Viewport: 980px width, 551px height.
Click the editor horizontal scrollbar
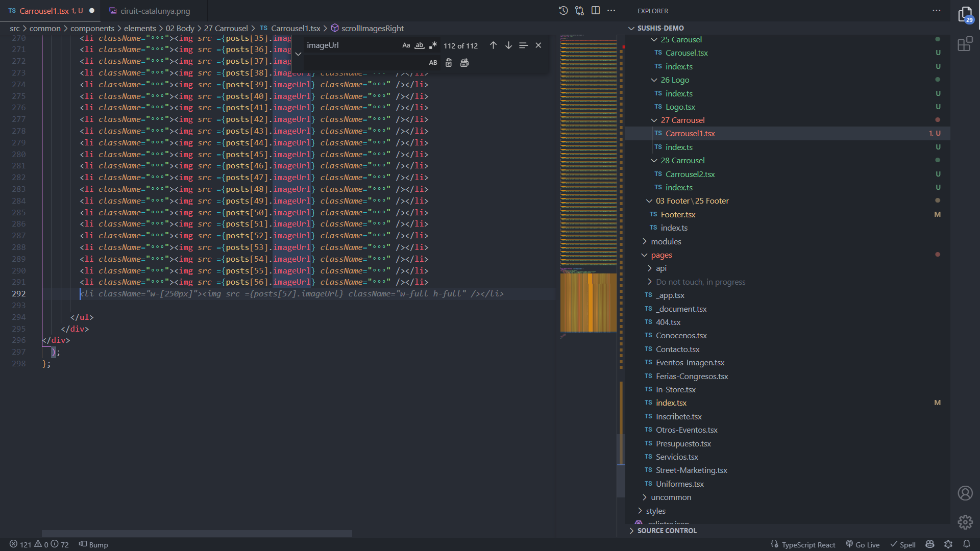[197, 533]
